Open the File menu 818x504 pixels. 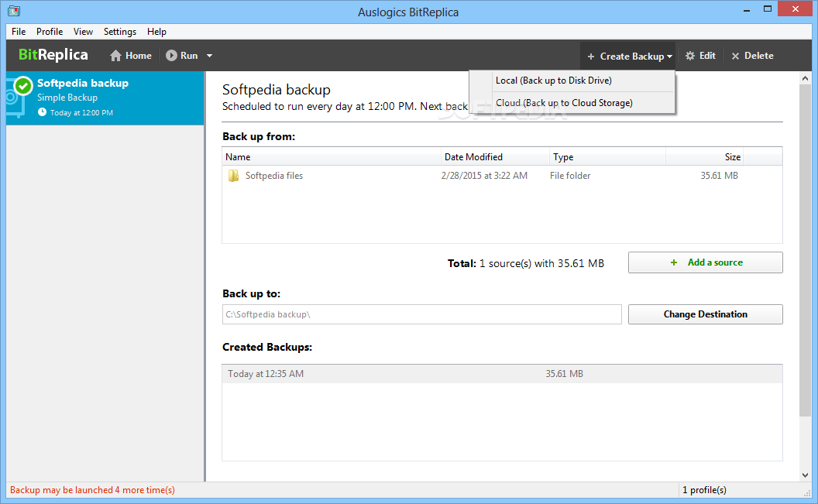click(19, 31)
